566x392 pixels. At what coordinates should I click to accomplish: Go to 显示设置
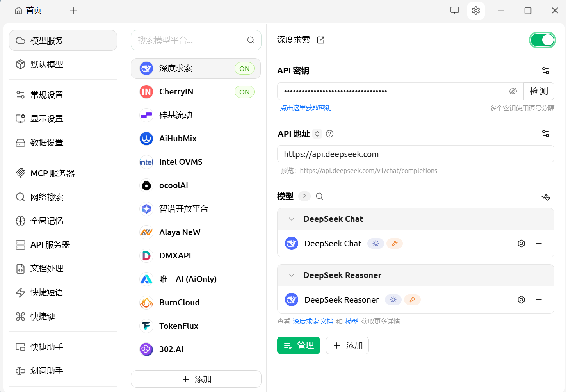[x=63, y=119]
